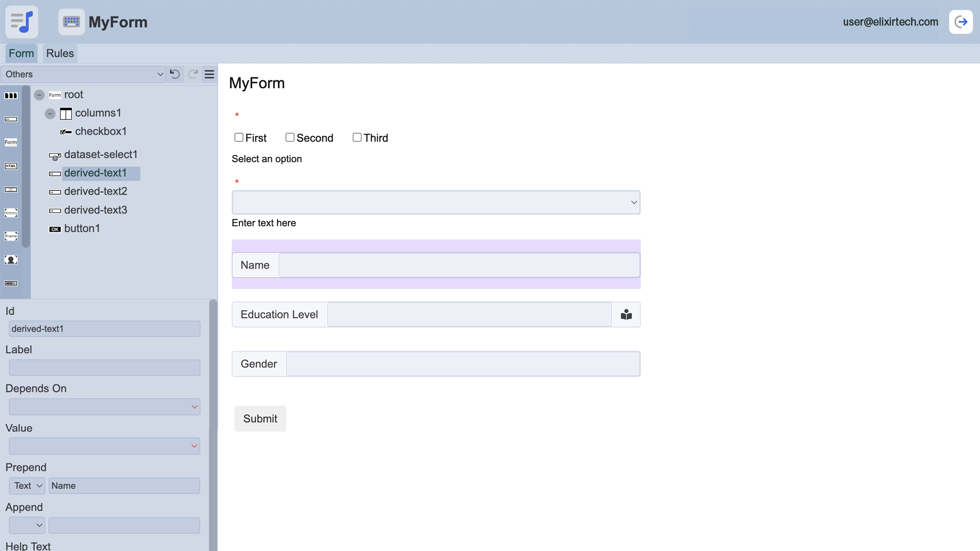Enable the Third checkbox
The width and height of the screenshot is (980, 551).
click(x=357, y=138)
